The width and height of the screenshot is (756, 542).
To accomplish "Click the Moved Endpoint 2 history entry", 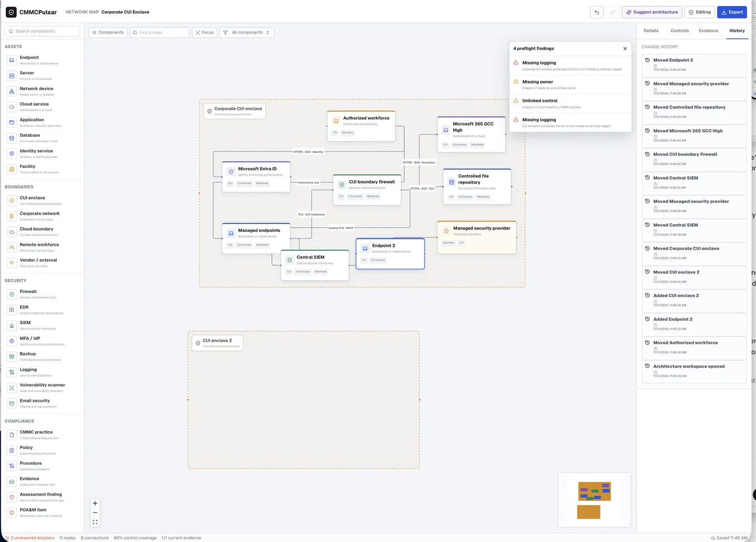I will (x=694, y=65).
